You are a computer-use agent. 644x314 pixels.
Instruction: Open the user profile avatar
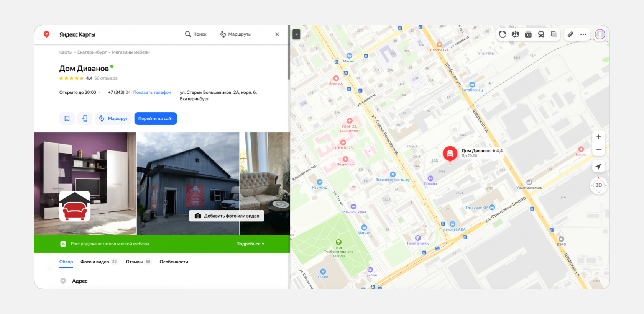pos(600,34)
